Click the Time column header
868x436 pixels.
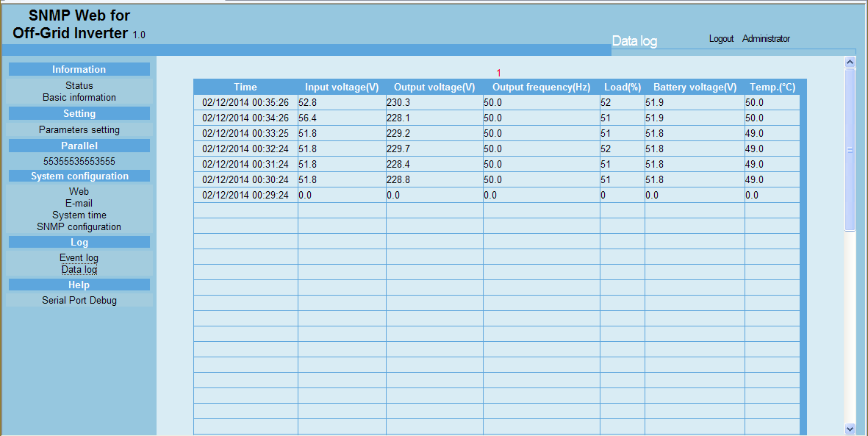pyautogui.click(x=245, y=87)
